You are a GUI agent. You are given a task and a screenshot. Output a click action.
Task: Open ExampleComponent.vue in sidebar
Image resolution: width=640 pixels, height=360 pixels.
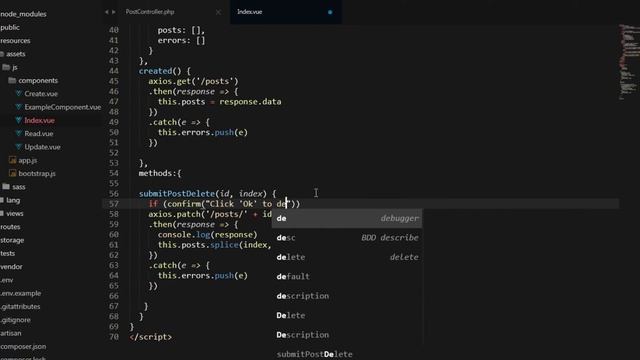pos(62,107)
